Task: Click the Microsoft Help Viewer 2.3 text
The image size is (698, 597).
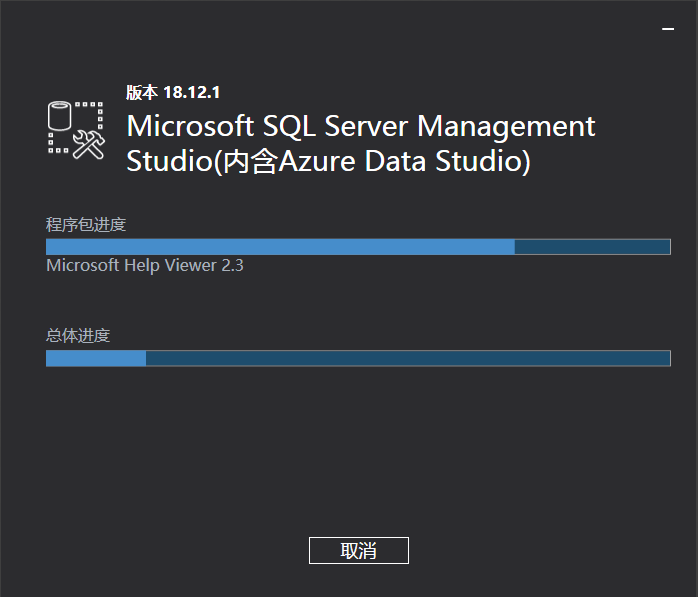Action: pos(145,266)
